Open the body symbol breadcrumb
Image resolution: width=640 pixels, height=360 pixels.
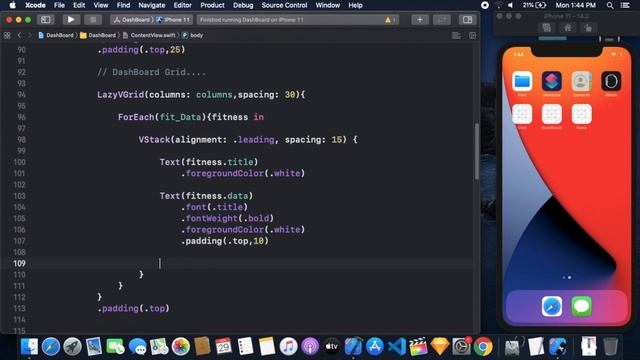coord(192,36)
